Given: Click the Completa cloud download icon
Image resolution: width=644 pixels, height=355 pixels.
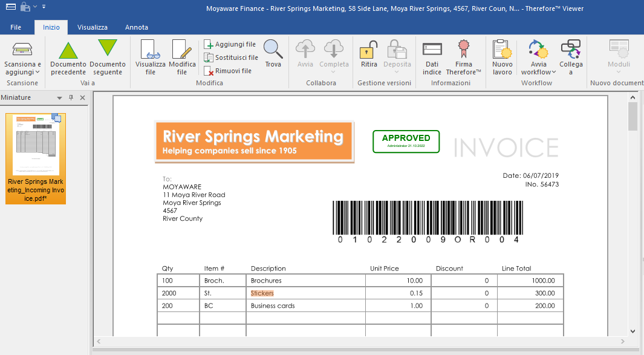Looking at the screenshot, I should pos(334,49).
